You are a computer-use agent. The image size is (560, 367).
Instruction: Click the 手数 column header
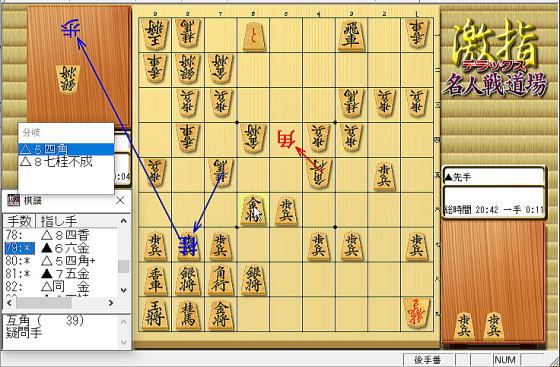click(20, 221)
